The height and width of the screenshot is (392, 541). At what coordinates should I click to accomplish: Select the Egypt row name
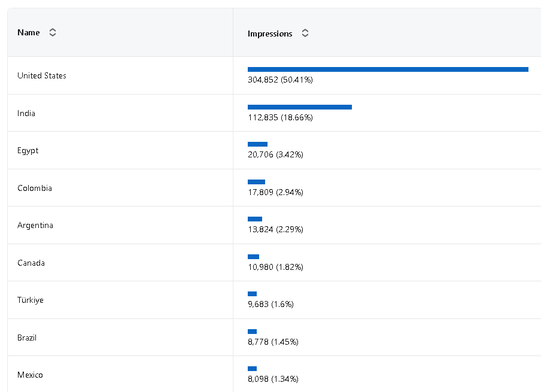pos(28,150)
